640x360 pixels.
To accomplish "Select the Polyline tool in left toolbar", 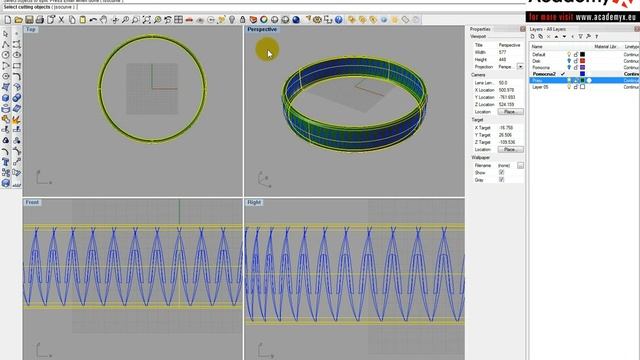I will tap(6, 44).
